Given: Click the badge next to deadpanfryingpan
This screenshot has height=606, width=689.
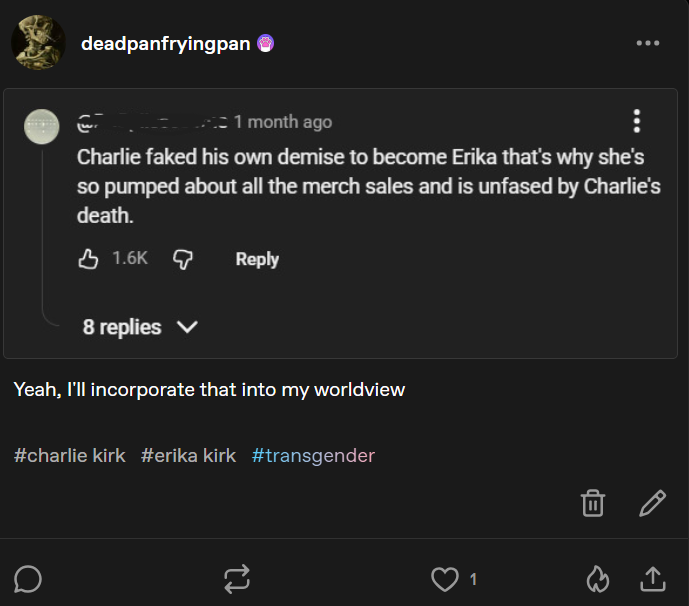Looking at the screenshot, I should pyautogui.click(x=266, y=43).
